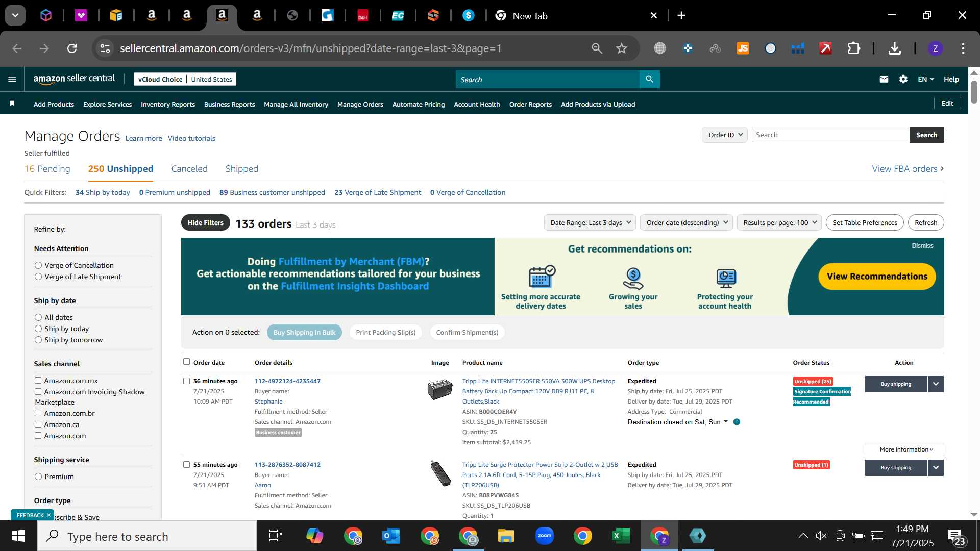Open the mail messages envelope icon
The width and height of the screenshot is (980, 551).
pos(884,79)
